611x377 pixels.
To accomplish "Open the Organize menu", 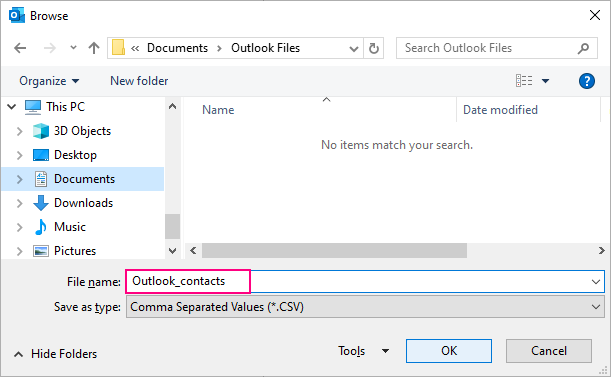I will (x=49, y=81).
